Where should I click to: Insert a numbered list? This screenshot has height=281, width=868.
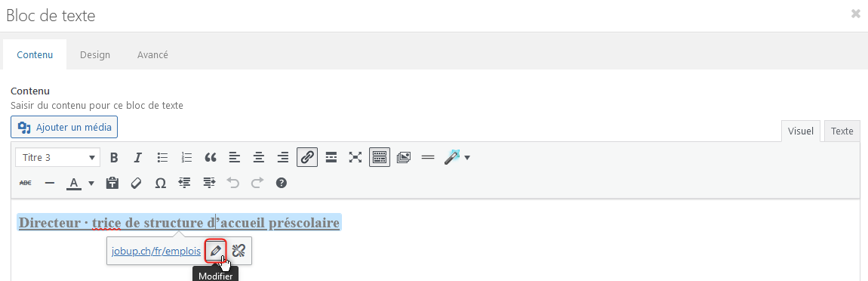[186, 157]
